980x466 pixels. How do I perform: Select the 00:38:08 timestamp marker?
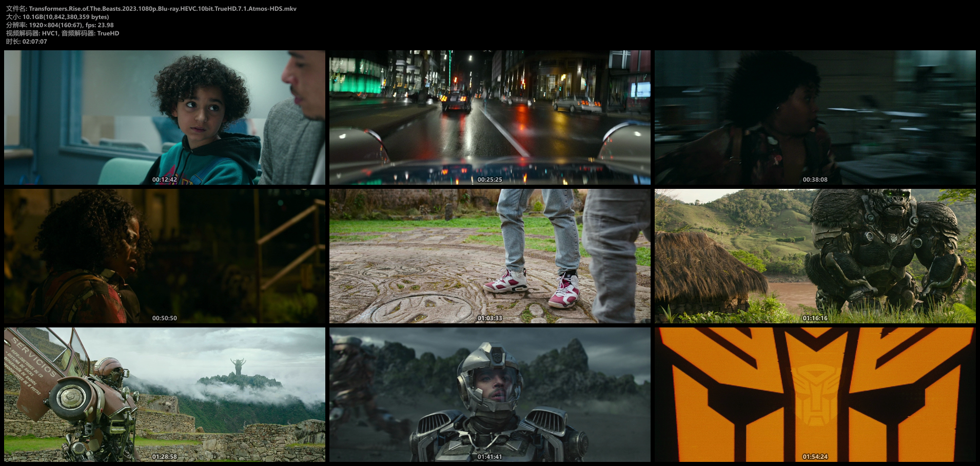pos(815,180)
